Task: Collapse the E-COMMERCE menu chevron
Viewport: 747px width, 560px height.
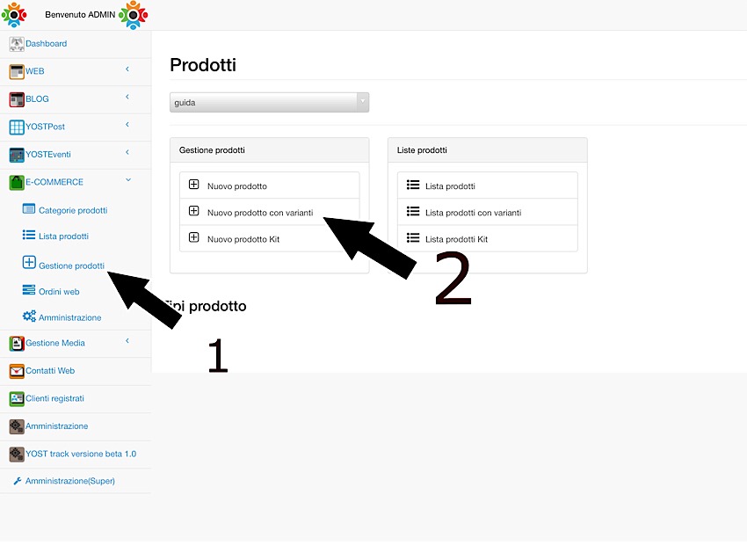Action: click(x=127, y=180)
